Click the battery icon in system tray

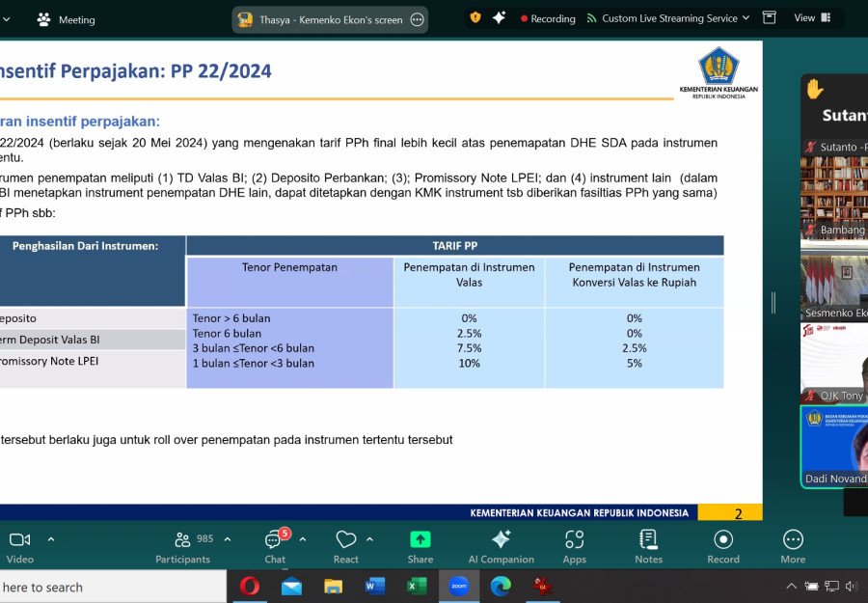pos(811,586)
